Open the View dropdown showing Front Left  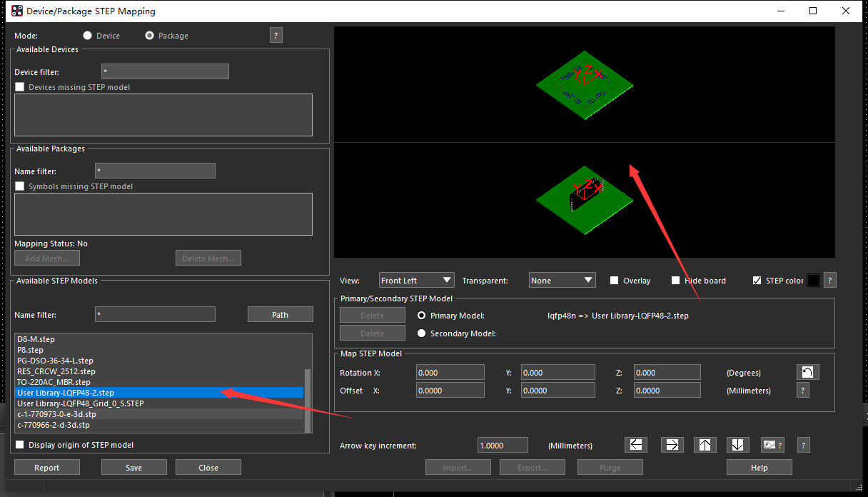point(416,280)
